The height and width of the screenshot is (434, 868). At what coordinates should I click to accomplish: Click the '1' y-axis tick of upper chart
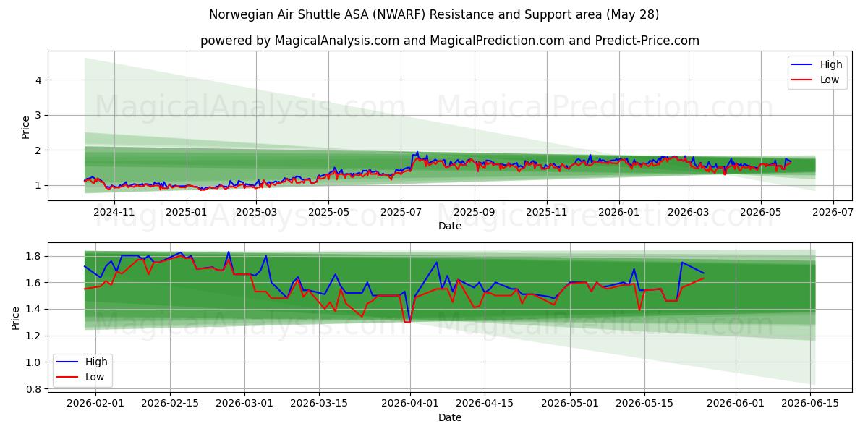coord(40,185)
